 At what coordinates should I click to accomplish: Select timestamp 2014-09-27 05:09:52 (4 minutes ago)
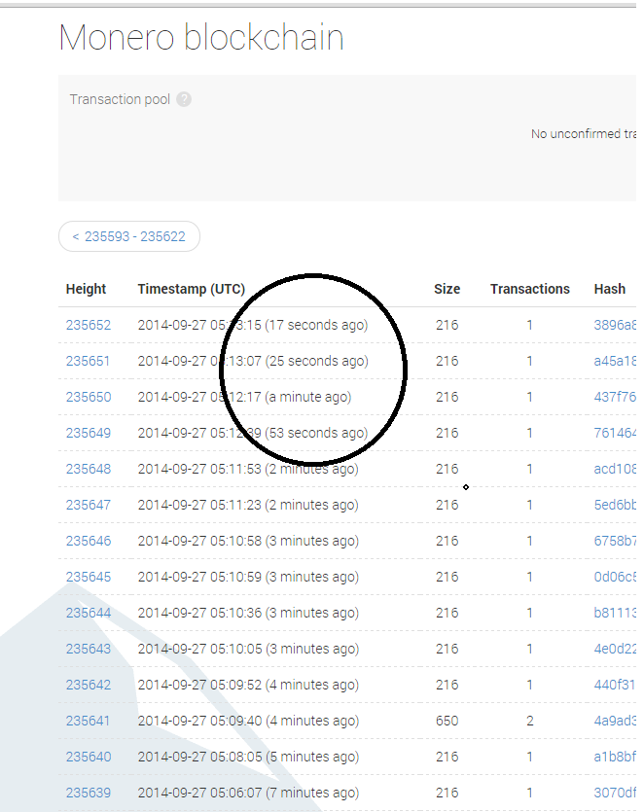(248, 686)
